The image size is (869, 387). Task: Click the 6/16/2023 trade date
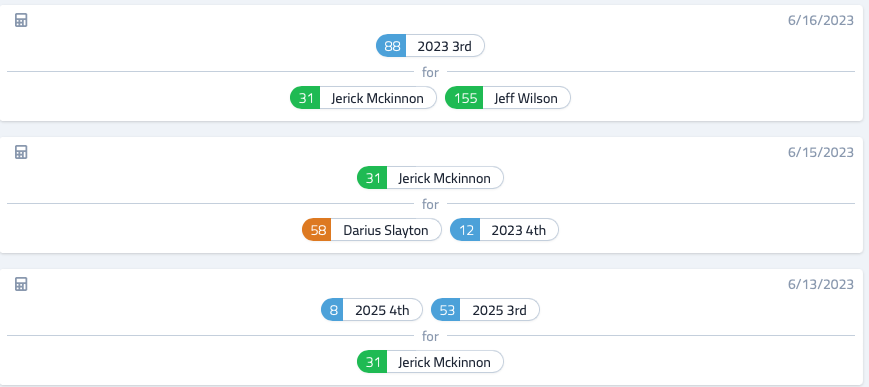coord(821,21)
